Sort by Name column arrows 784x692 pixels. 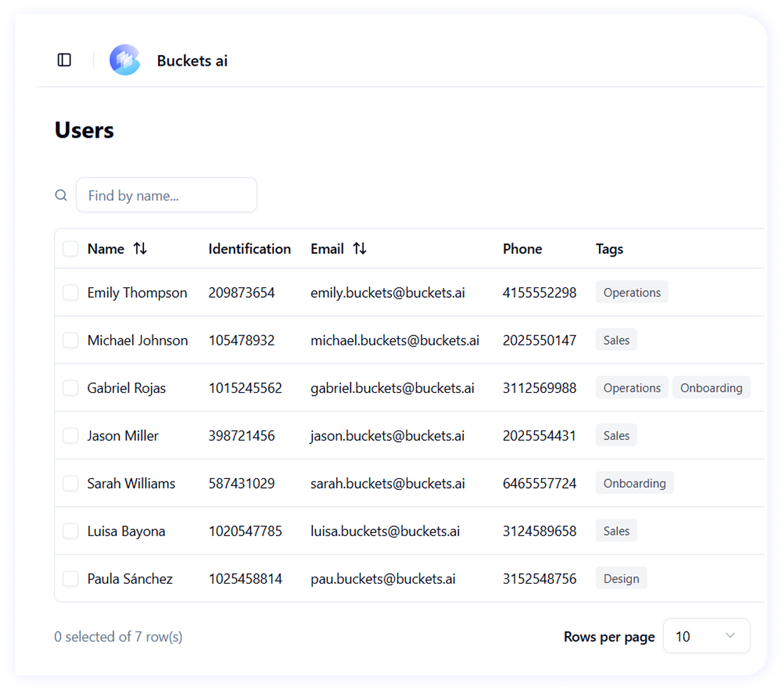click(140, 249)
